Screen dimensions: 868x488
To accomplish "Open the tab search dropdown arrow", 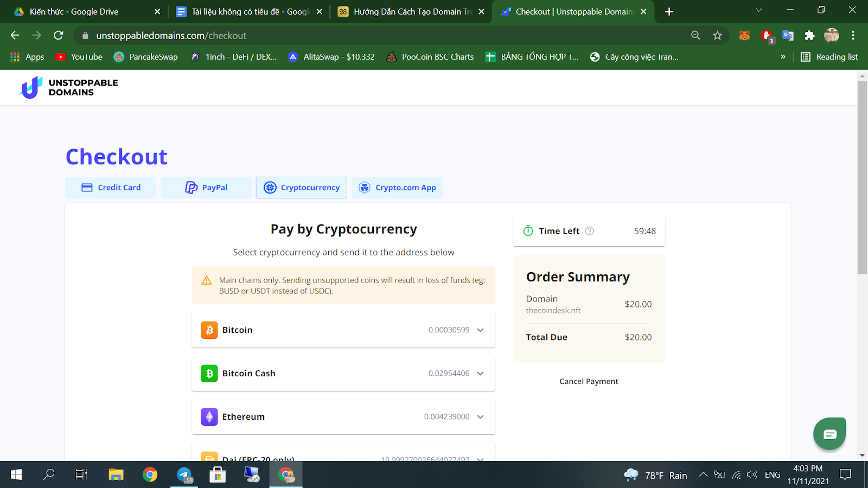I will coord(759,10).
